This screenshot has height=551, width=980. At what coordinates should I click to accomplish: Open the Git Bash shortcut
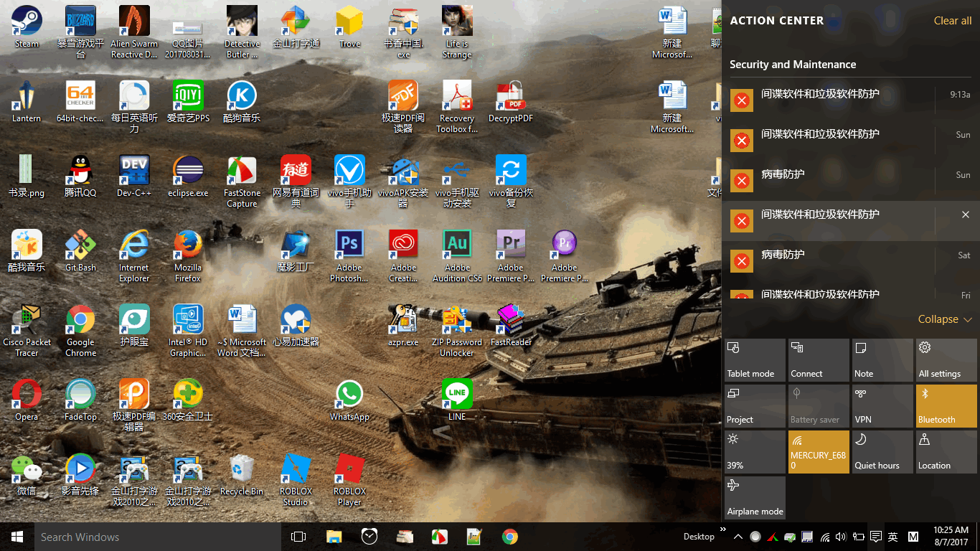[80, 251]
